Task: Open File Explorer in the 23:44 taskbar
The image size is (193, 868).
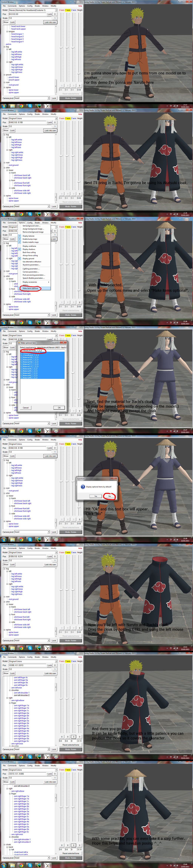Action: point(12,865)
